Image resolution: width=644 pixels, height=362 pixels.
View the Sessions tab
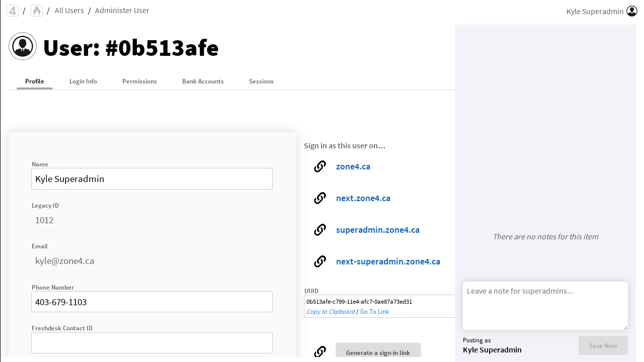coord(261,81)
